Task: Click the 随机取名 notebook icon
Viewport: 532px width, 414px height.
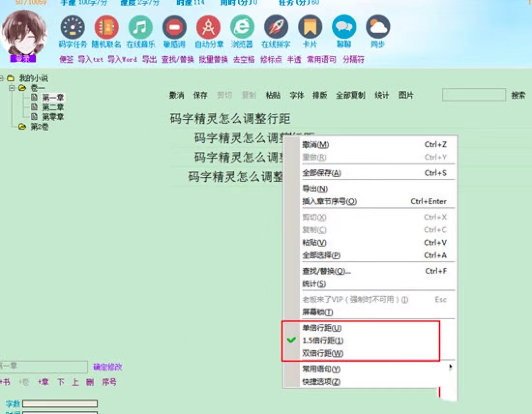Action: pyautogui.click(x=106, y=27)
